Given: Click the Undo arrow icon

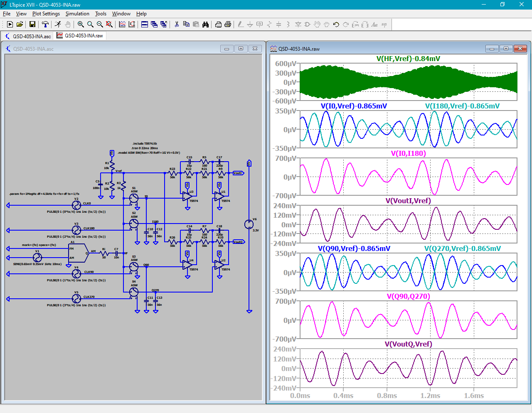Looking at the screenshot, I should coord(336,25).
